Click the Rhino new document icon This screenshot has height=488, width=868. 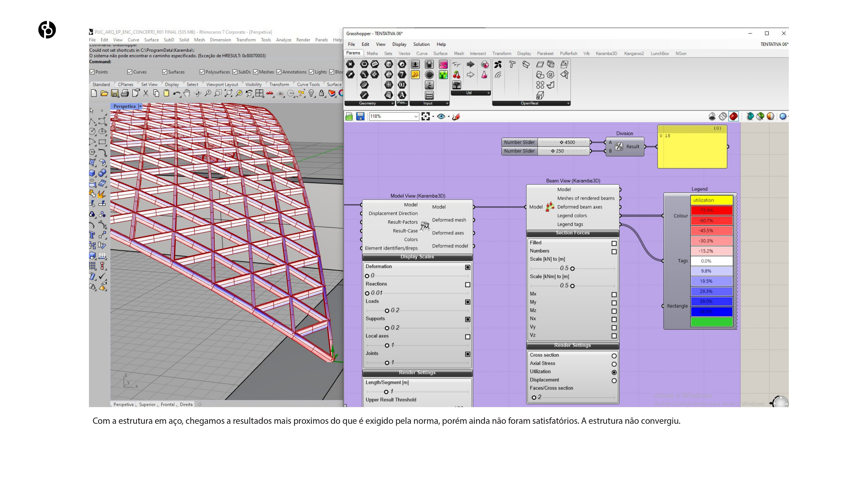tap(94, 93)
